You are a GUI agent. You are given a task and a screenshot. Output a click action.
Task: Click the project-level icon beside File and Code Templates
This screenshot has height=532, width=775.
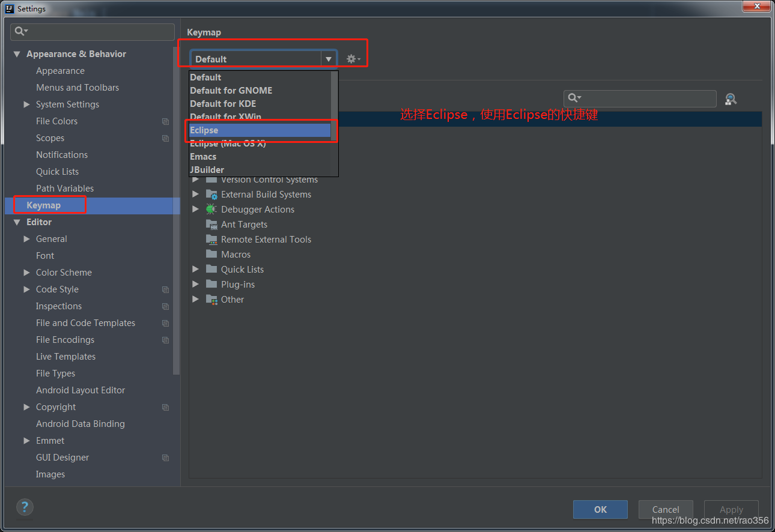pyautogui.click(x=166, y=323)
